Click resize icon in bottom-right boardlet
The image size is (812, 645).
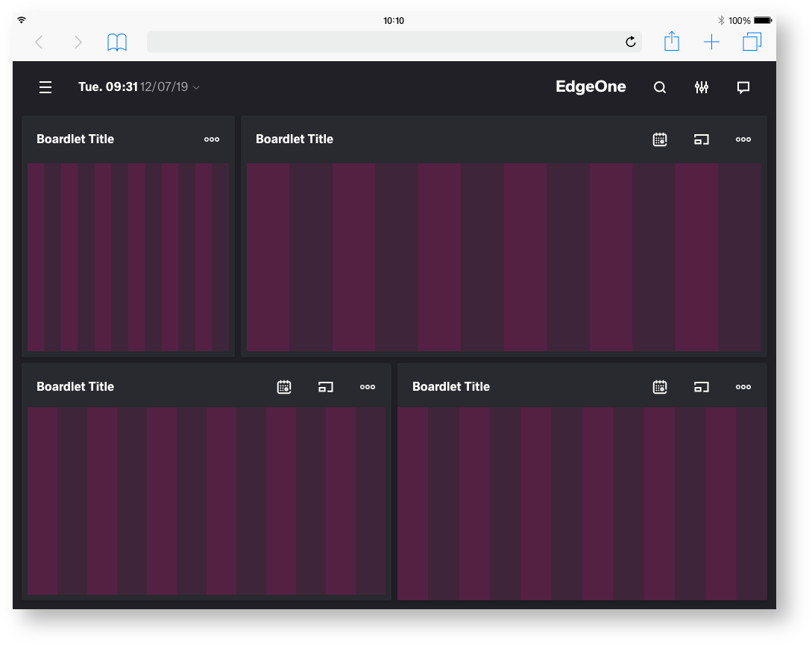(x=702, y=387)
